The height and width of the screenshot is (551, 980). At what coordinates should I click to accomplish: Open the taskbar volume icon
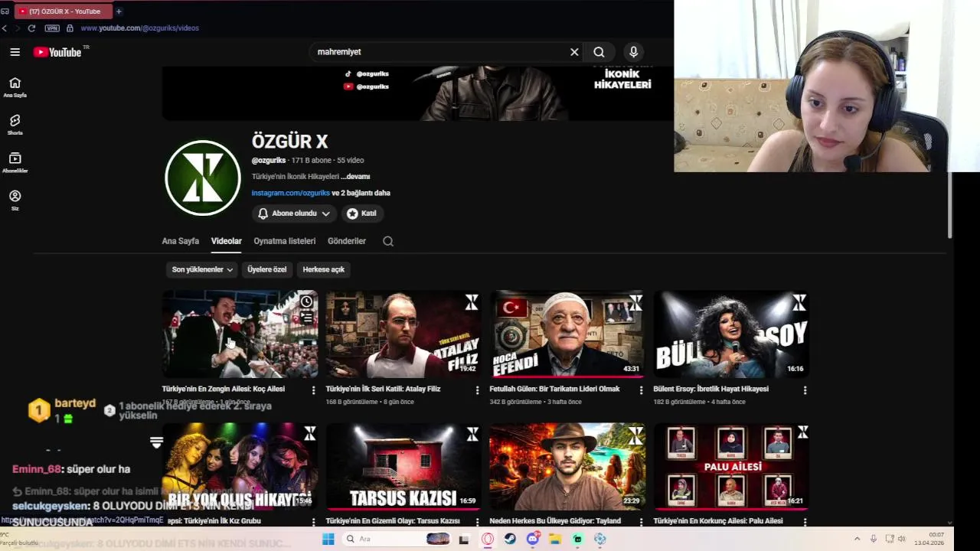tap(901, 539)
